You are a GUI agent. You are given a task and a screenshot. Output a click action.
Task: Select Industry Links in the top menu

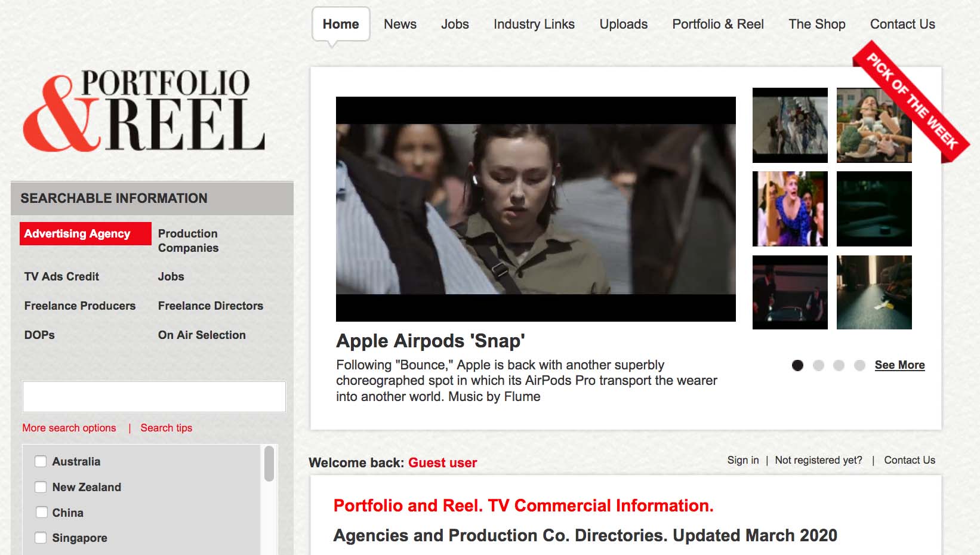[534, 24]
